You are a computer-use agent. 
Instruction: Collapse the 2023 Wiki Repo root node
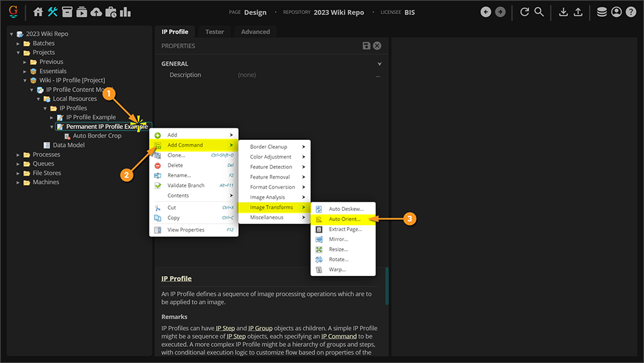[12, 34]
